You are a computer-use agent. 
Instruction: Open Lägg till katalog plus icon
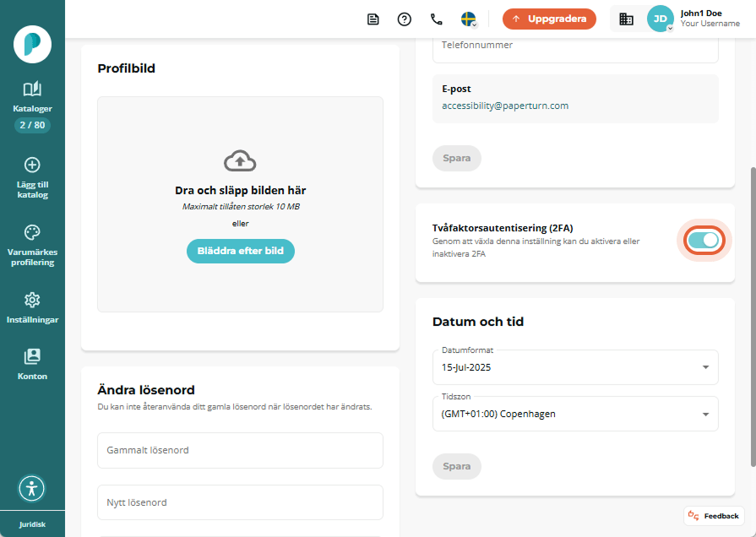coord(32,165)
